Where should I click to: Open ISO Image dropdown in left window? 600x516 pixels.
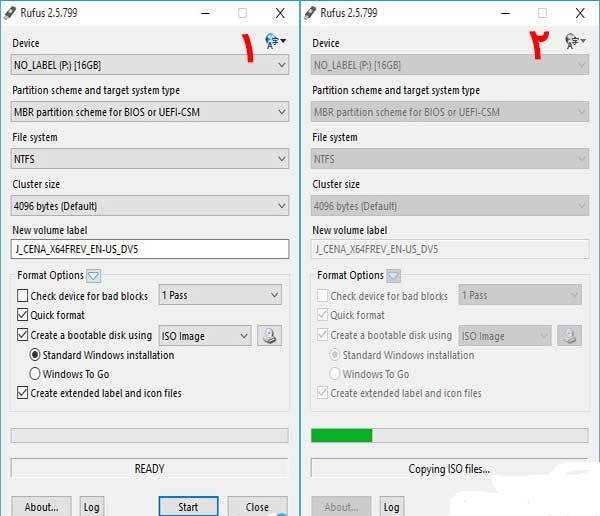[x=205, y=336]
